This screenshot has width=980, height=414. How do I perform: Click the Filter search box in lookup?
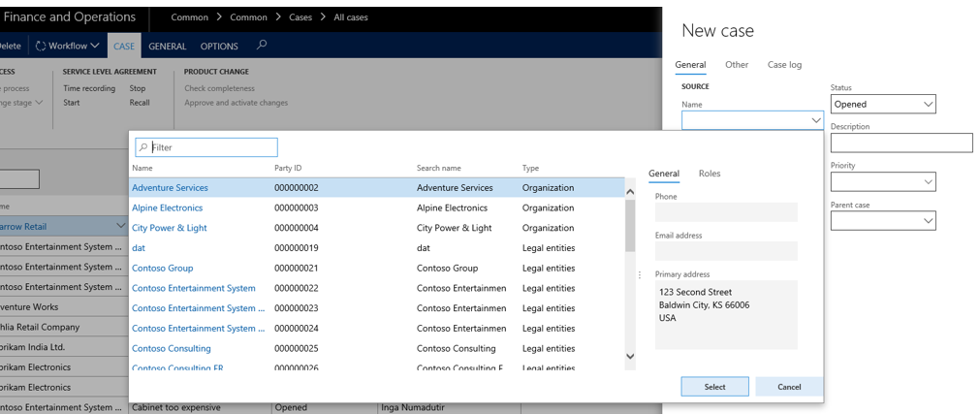coord(206,147)
